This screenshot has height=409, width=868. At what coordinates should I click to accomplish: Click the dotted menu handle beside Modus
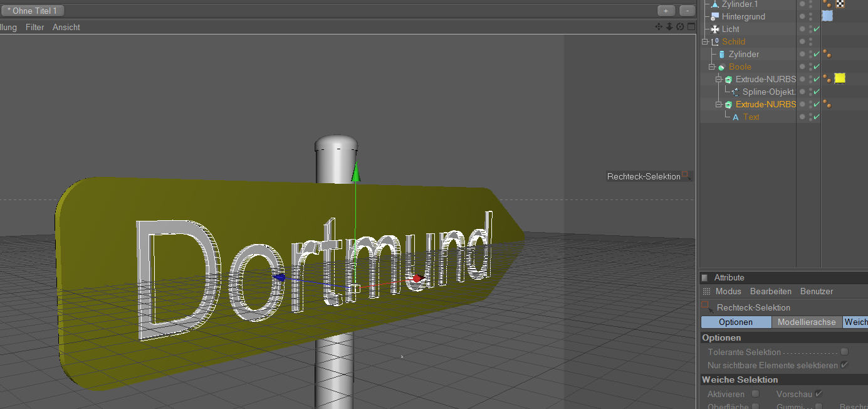(x=706, y=291)
